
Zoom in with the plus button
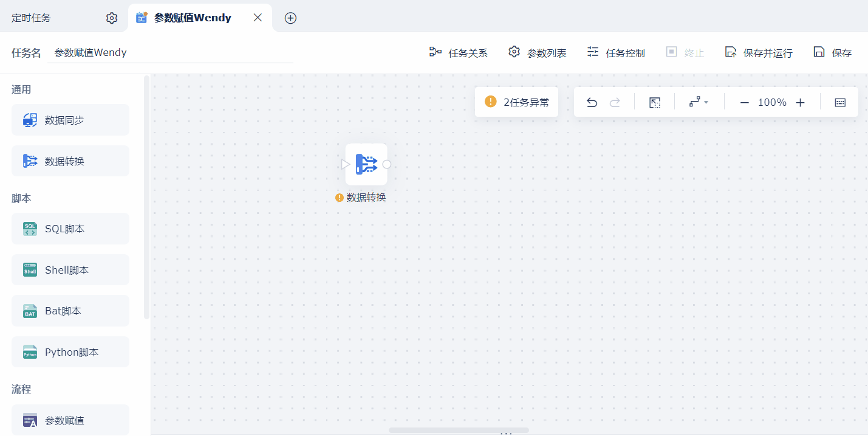[800, 102]
